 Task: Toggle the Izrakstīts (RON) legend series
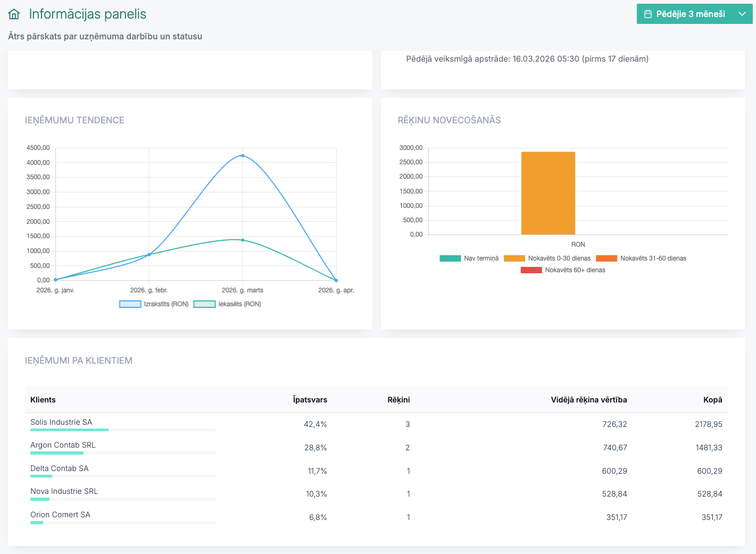pos(154,304)
